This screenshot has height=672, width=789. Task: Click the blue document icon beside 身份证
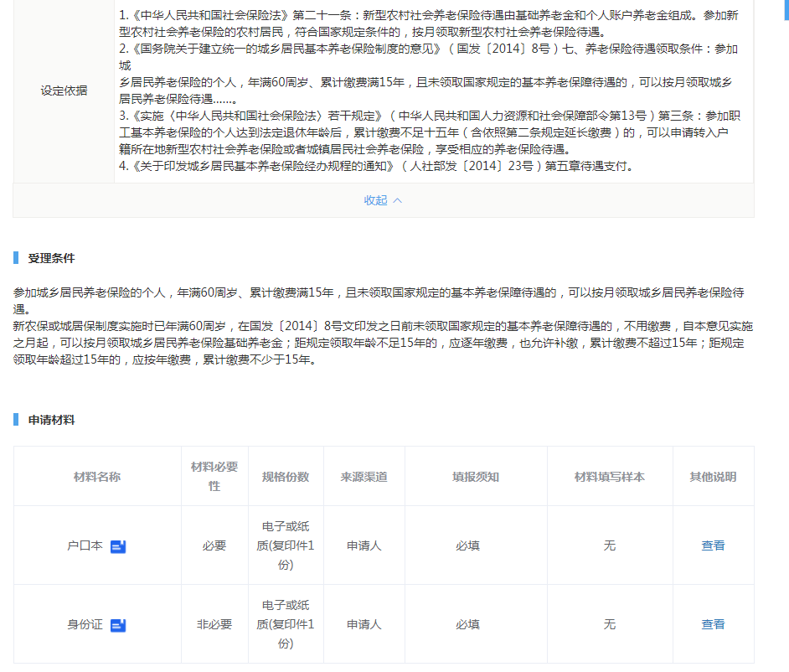pyautogui.click(x=118, y=625)
